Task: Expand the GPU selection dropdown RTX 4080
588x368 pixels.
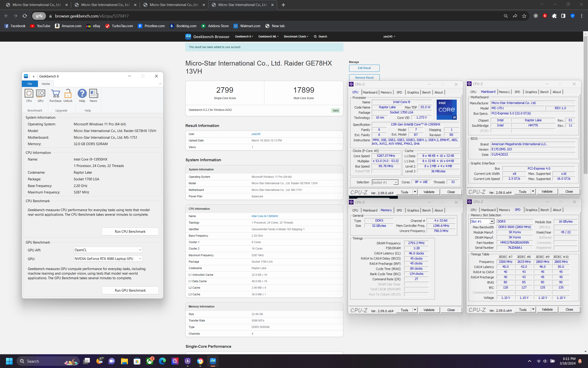Action: pyautogui.click(x=108, y=259)
